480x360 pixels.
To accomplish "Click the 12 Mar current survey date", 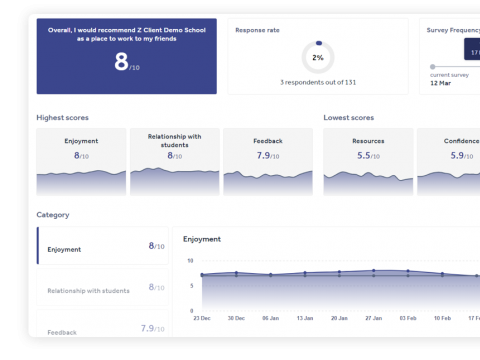I will coord(440,83).
